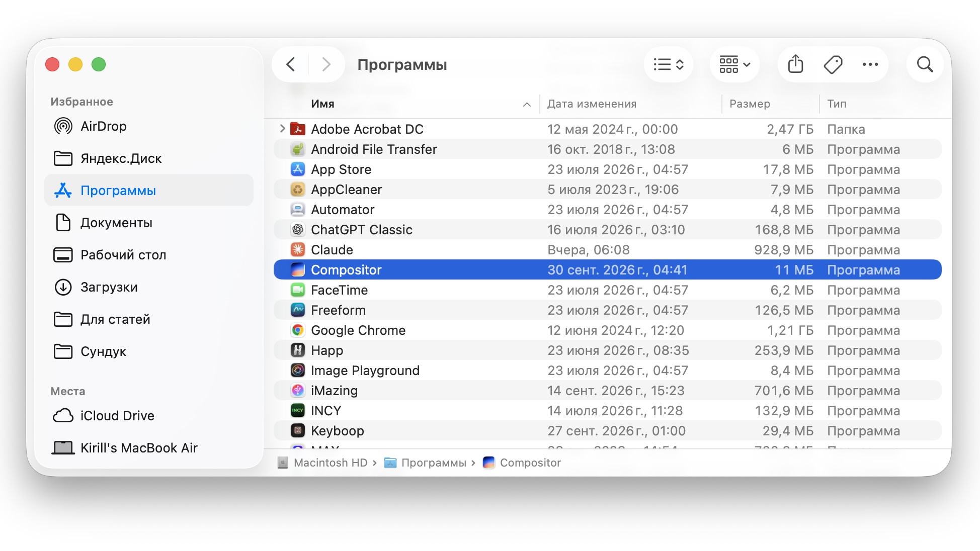Click the AppCleaner app icon
Viewport: 980px width, 551px height.
tap(298, 190)
